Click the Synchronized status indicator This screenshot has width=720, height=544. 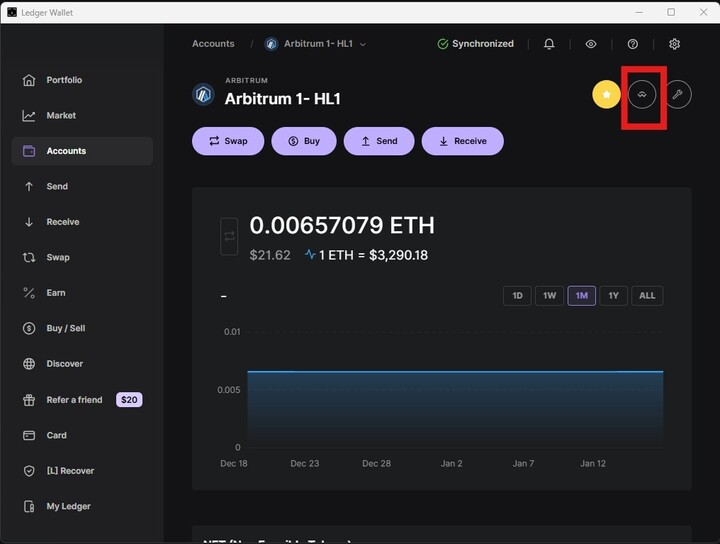(475, 44)
